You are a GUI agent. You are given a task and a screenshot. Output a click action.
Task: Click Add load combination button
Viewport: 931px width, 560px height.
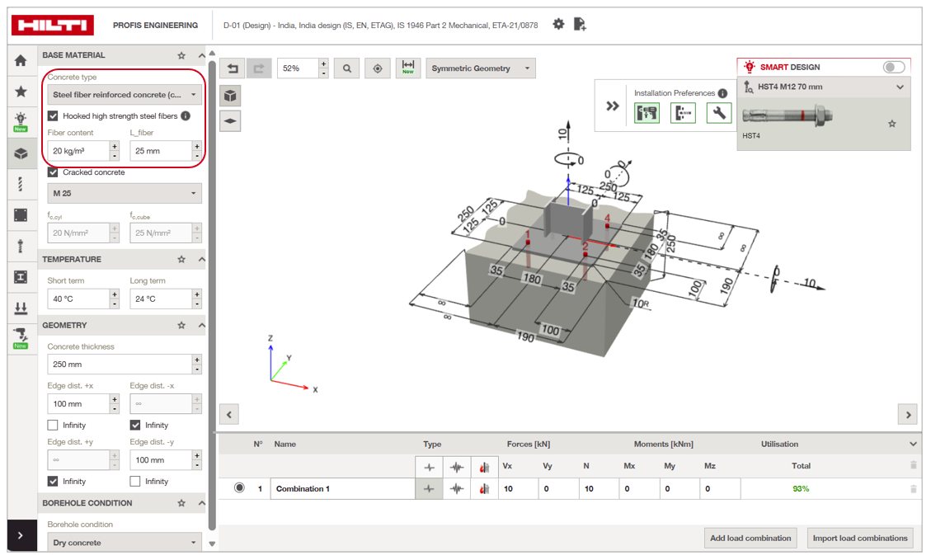coord(750,538)
